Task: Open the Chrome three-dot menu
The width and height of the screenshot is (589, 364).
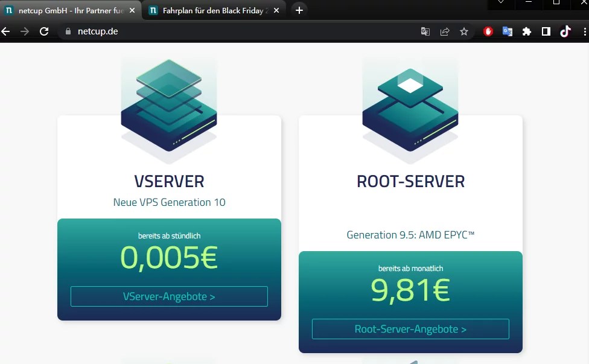Action: [x=585, y=31]
